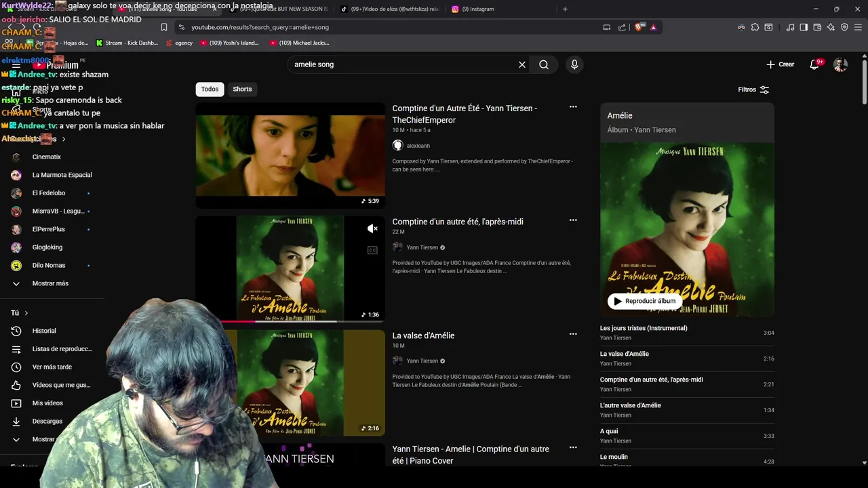Open alexleanh channel link

click(x=418, y=146)
